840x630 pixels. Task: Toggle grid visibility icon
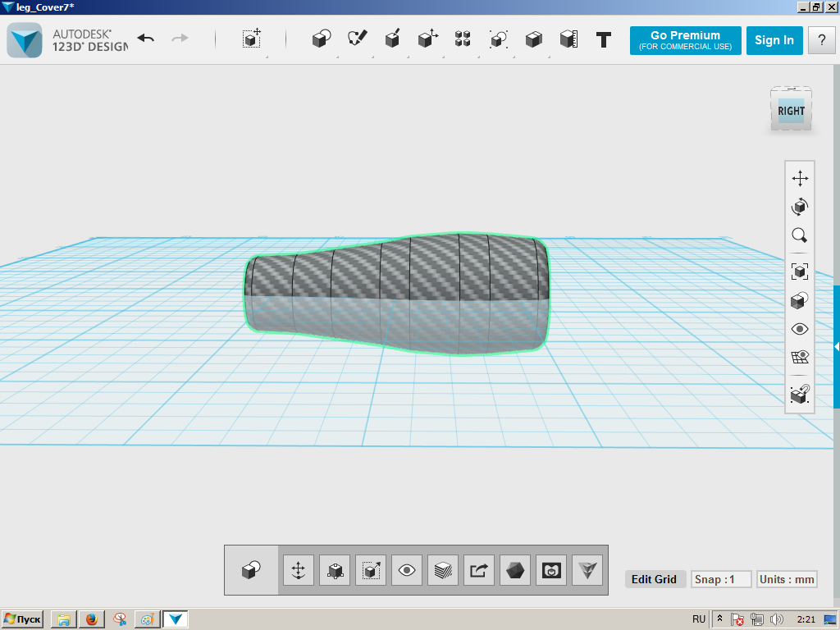click(x=800, y=357)
